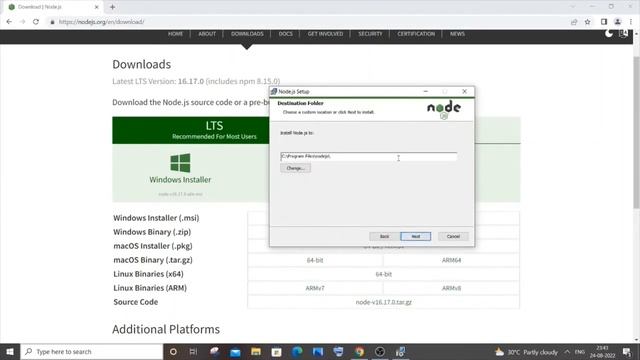Viewport: 640px width, 360px height.
Task: Switch to Chrome on the taskbar
Action: click(x=359, y=351)
